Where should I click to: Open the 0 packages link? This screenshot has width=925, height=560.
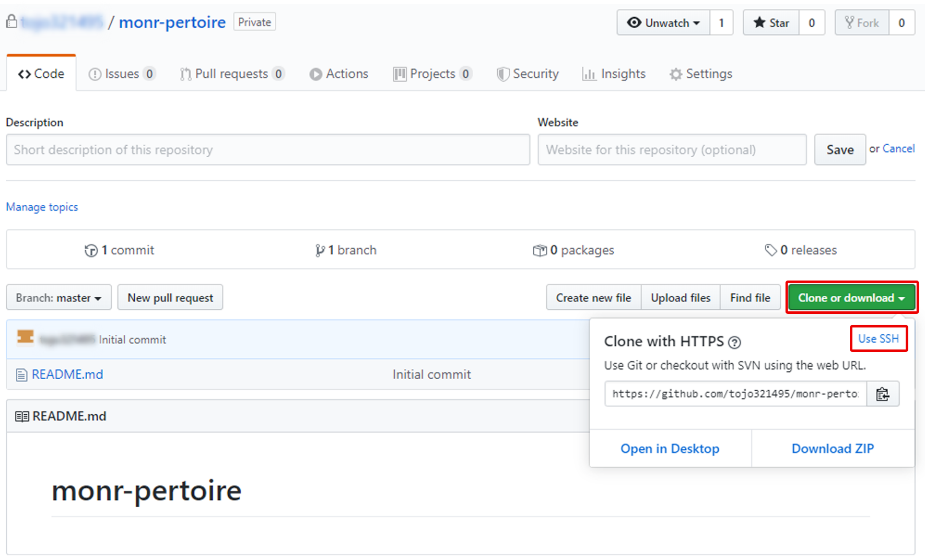[x=573, y=250]
